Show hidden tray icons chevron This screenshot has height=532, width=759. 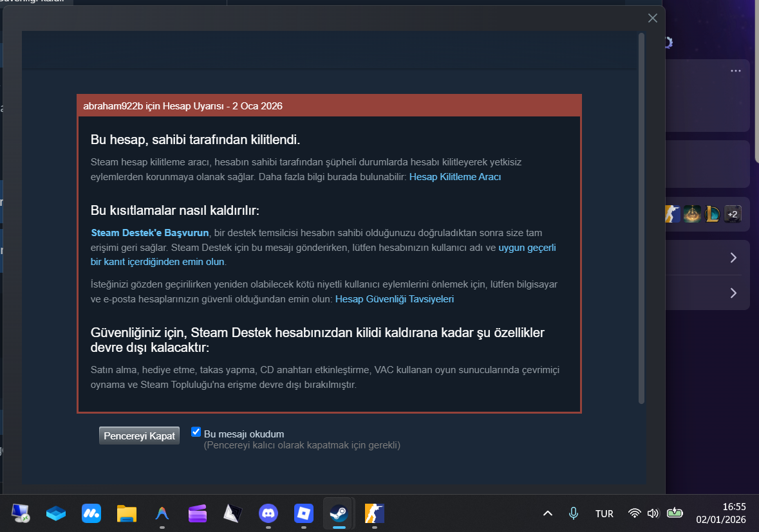click(x=547, y=513)
